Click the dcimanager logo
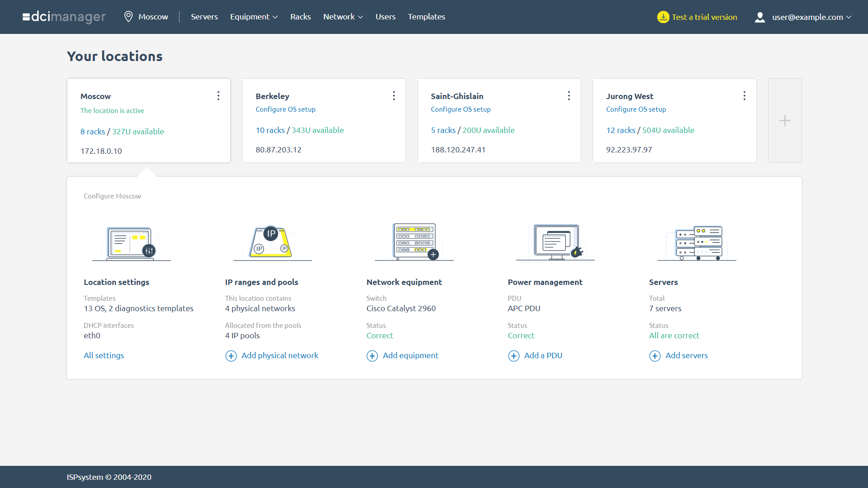868x488 pixels. pos(64,17)
